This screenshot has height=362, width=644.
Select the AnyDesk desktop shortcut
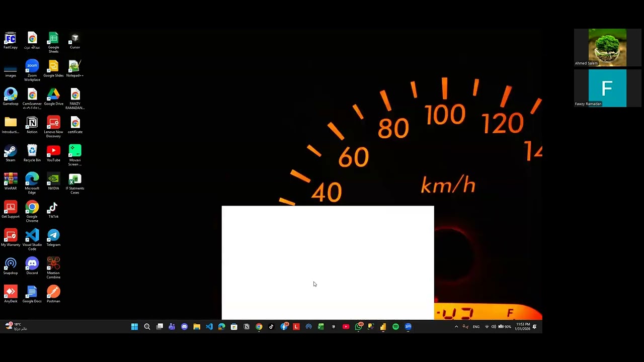click(11, 295)
